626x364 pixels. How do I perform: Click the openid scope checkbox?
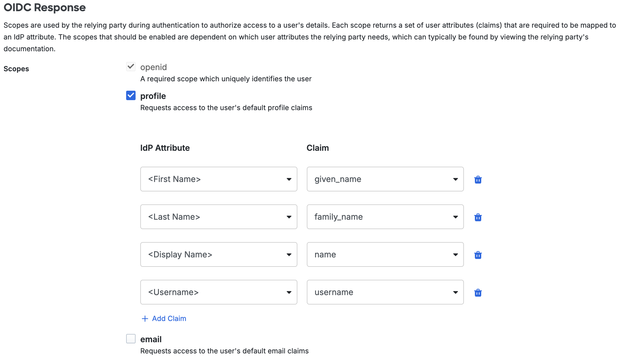click(131, 67)
